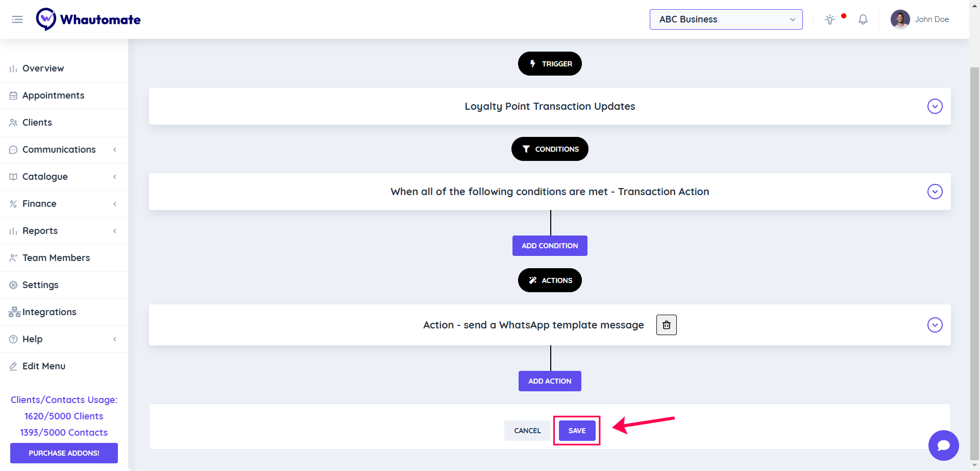Click the Whautomate logo
This screenshot has height=471, width=980.
pos(88,19)
